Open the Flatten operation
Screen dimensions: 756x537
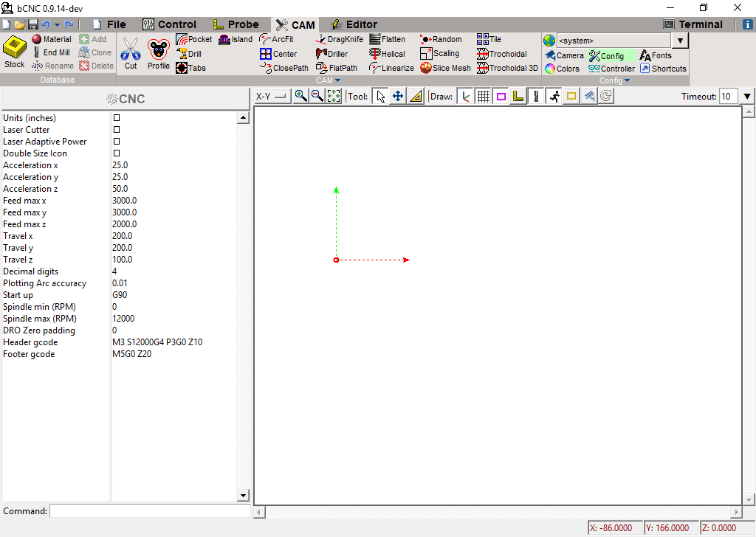(x=389, y=39)
